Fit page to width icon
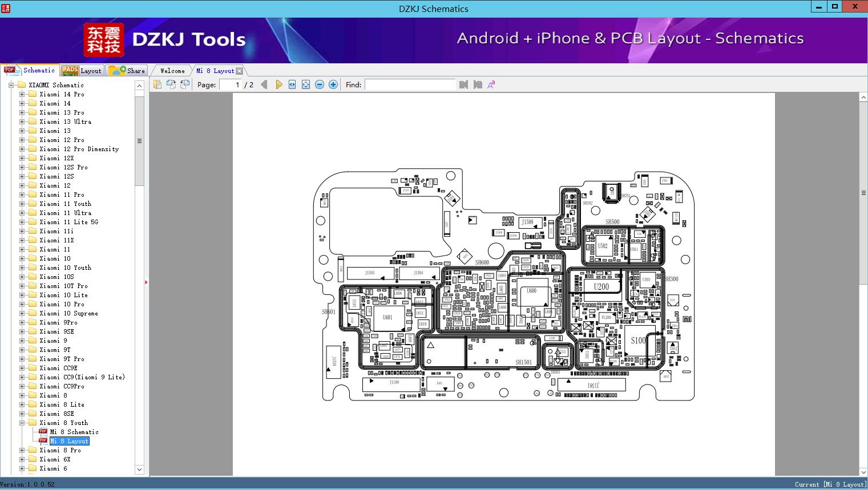The width and height of the screenshot is (868, 490). (292, 84)
